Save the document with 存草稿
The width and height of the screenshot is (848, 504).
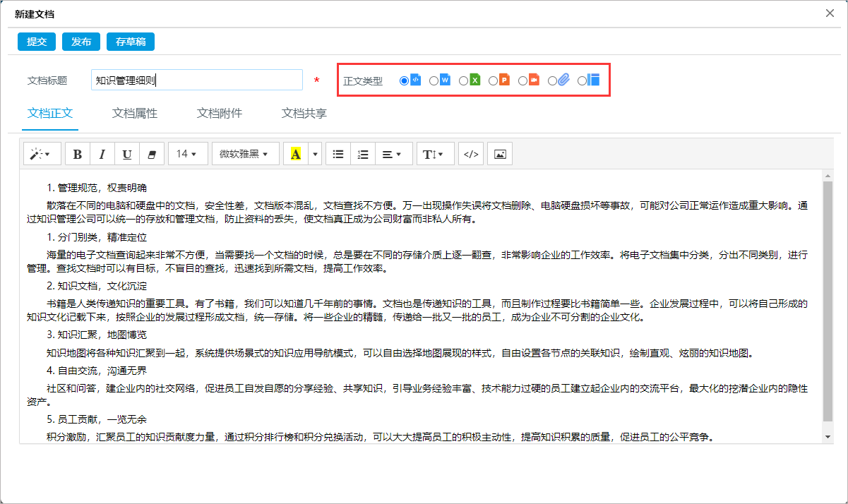(x=131, y=42)
